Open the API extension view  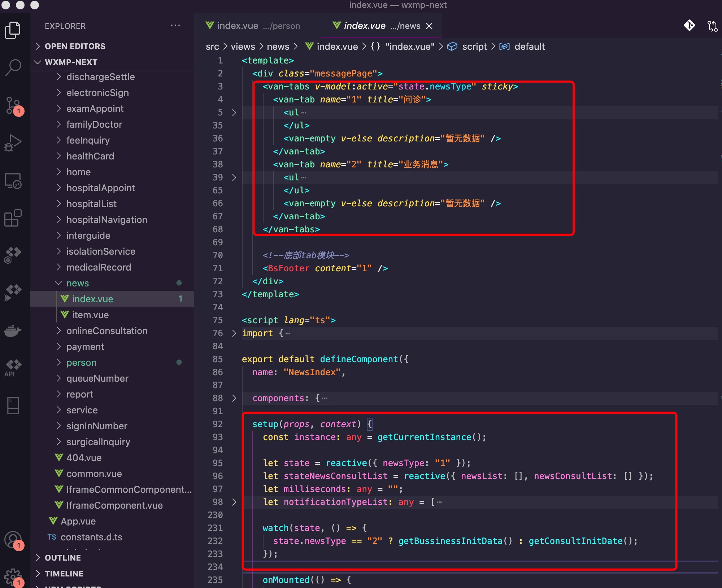pos(13,368)
